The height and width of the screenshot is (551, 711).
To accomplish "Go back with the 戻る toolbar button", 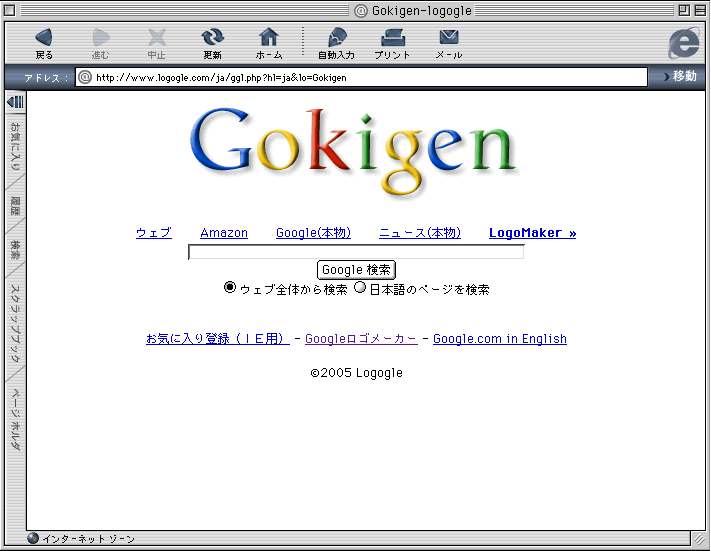I will tap(44, 44).
